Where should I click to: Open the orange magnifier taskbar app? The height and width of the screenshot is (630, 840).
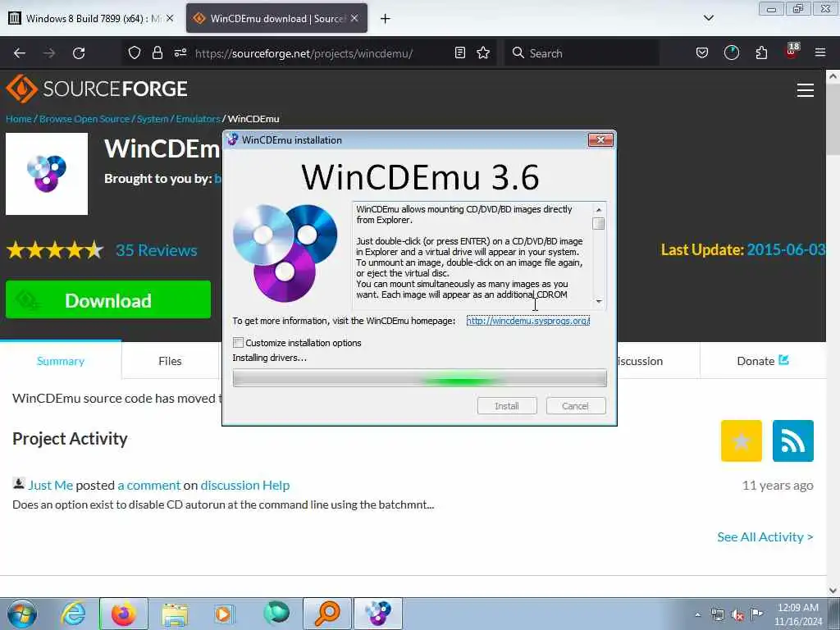pyautogui.click(x=327, y=614)
